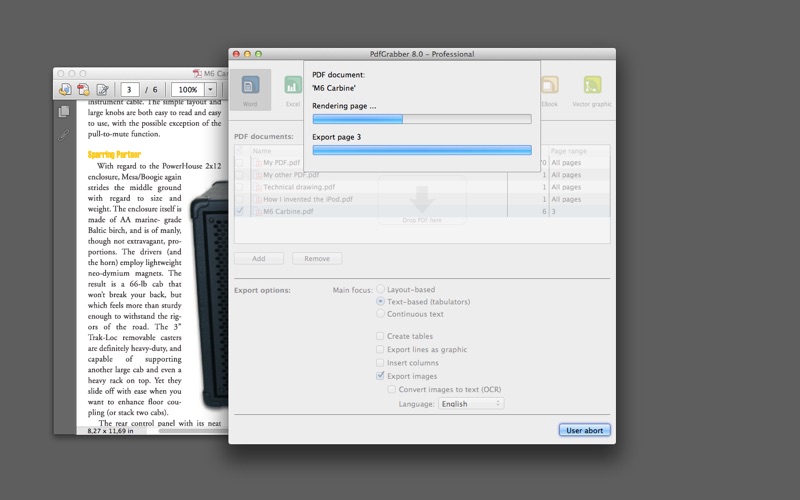Click the Page range column header

(568, 151)
